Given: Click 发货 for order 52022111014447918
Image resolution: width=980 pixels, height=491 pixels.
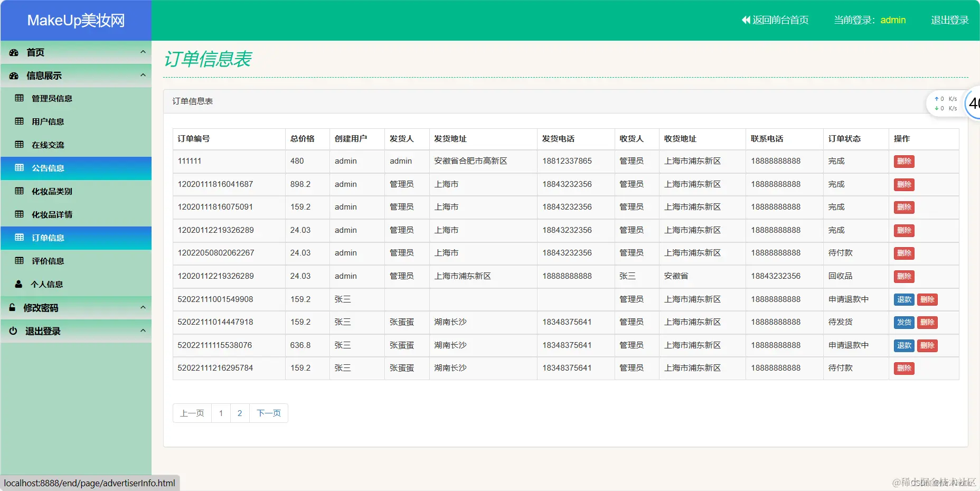Looking at the screenshot, I should [904, 323].
